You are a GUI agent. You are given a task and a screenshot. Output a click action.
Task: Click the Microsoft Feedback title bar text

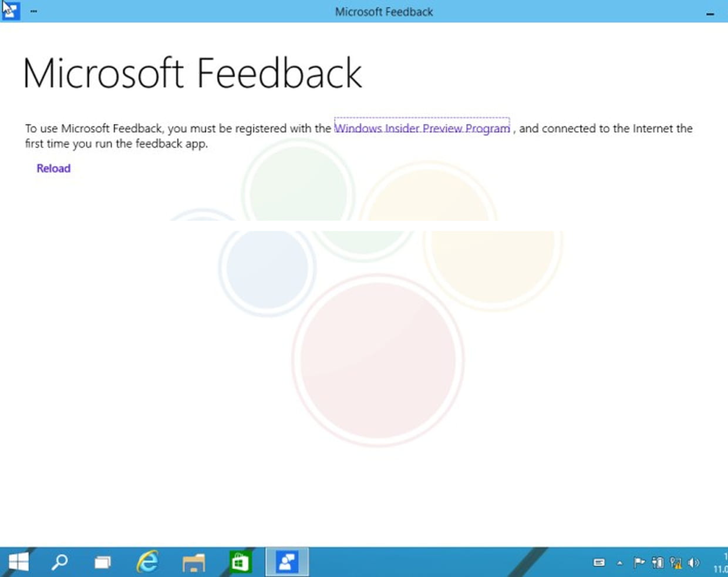(383, 12)
